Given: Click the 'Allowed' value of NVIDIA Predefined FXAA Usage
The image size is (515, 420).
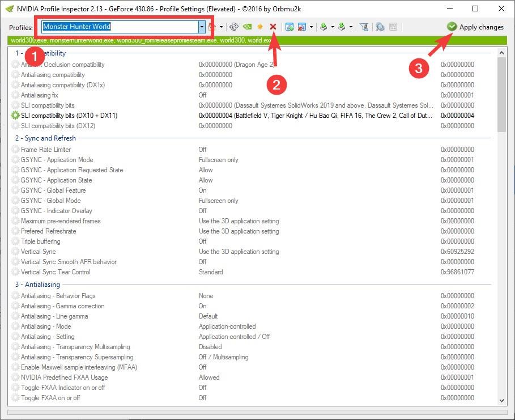Looking at the screenshot, I should (209, 377).
